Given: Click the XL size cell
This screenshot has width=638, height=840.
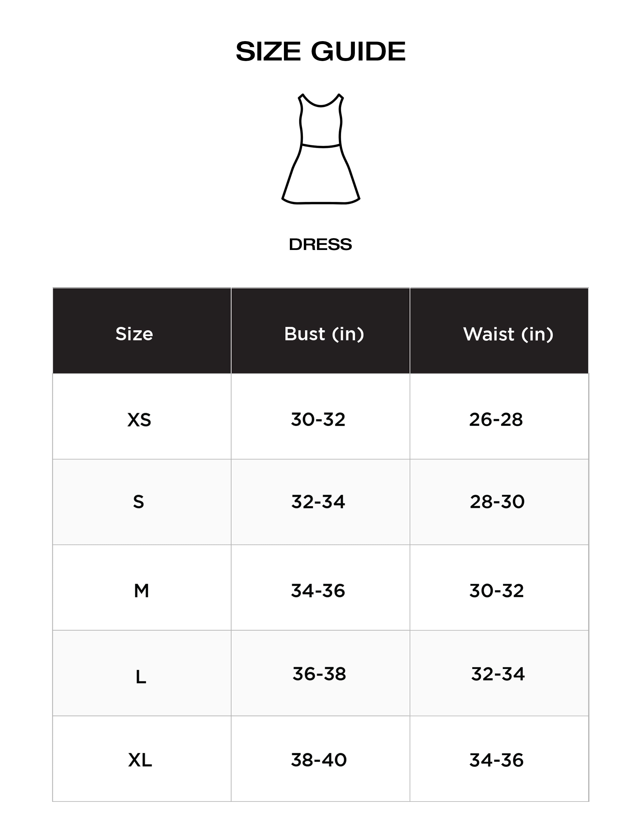Looking at the screenshot, I should coord(140,760).
